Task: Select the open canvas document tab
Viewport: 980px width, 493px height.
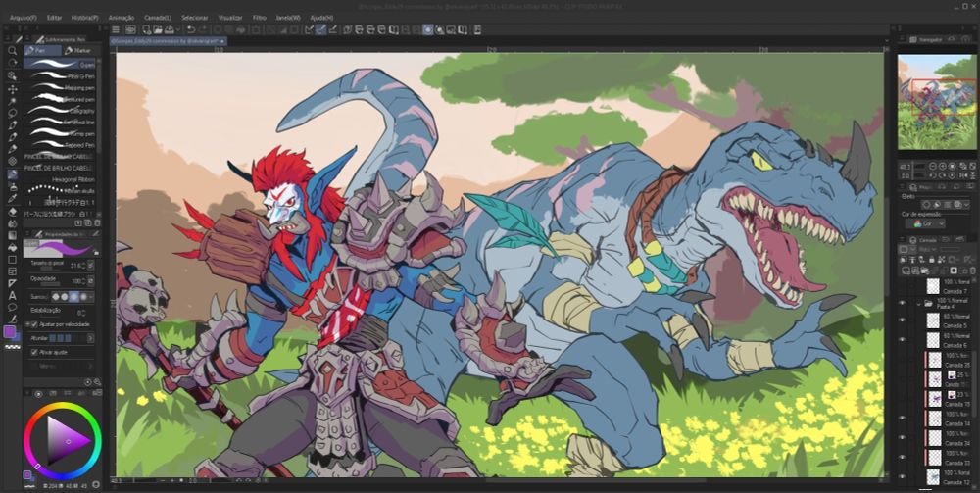Action: pos(169,40)
